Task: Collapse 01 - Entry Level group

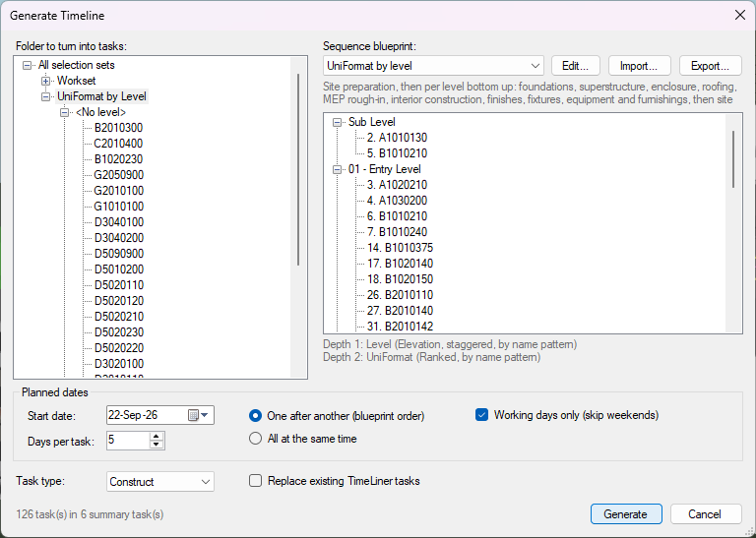Action: click(x=337, y=169)
